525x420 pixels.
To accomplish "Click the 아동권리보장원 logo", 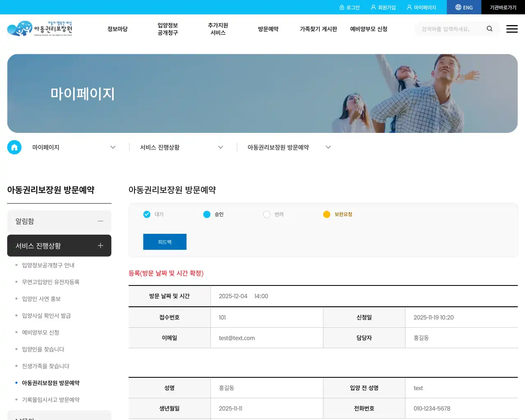I will [x=40, y=29].
